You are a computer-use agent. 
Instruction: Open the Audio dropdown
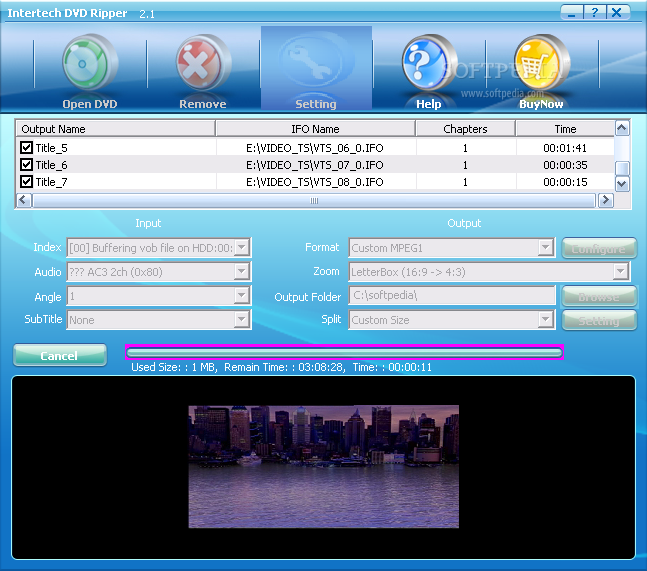[242, 271]
